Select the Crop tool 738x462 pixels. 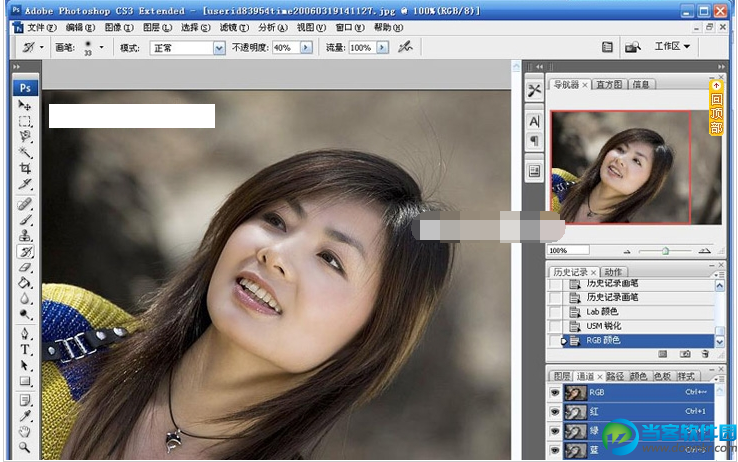(x=25, y=169)
